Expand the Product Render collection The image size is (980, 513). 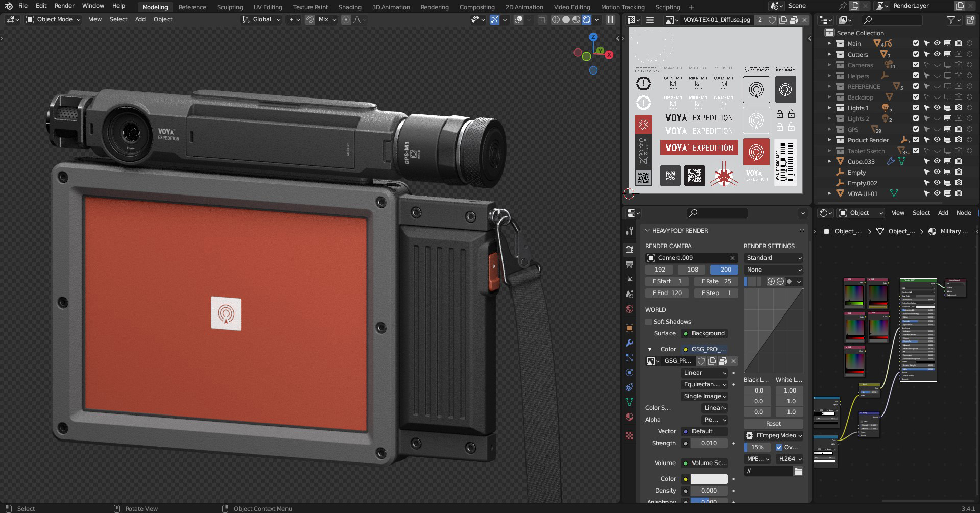(x=829, y=140)
